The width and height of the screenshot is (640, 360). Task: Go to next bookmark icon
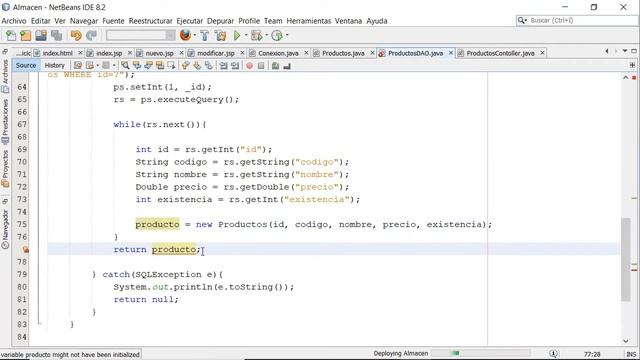197,65
